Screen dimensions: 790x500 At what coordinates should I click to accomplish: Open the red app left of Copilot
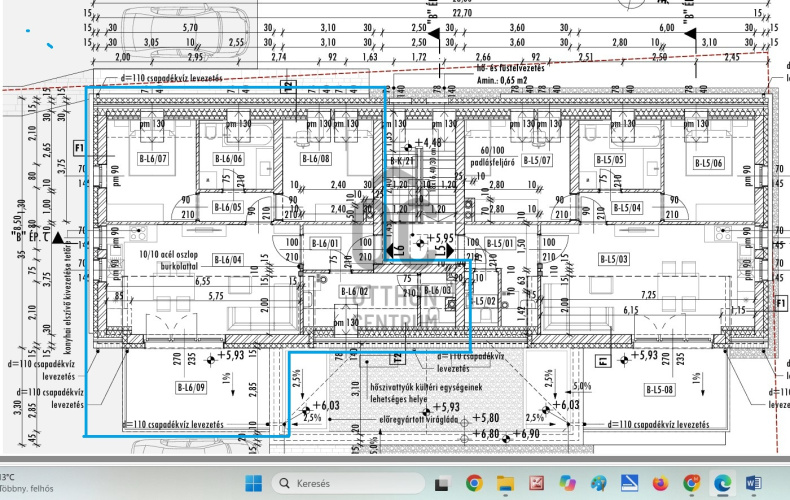[x=537, y=483]
